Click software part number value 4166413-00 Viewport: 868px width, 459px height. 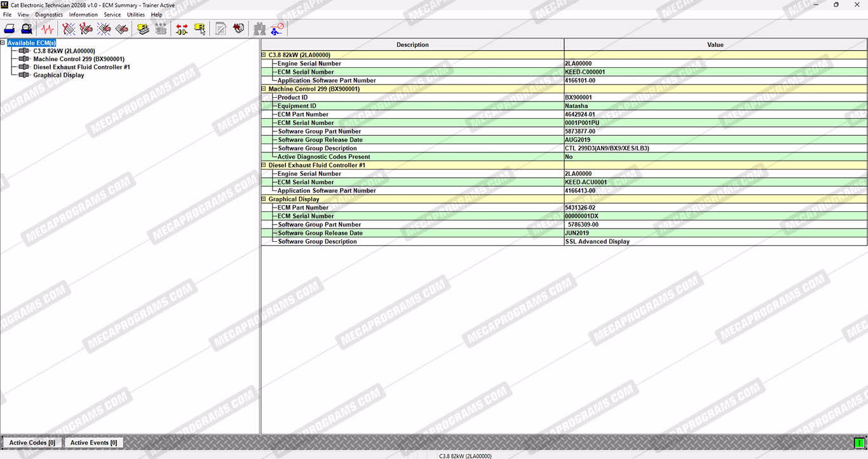coord(580,190)
